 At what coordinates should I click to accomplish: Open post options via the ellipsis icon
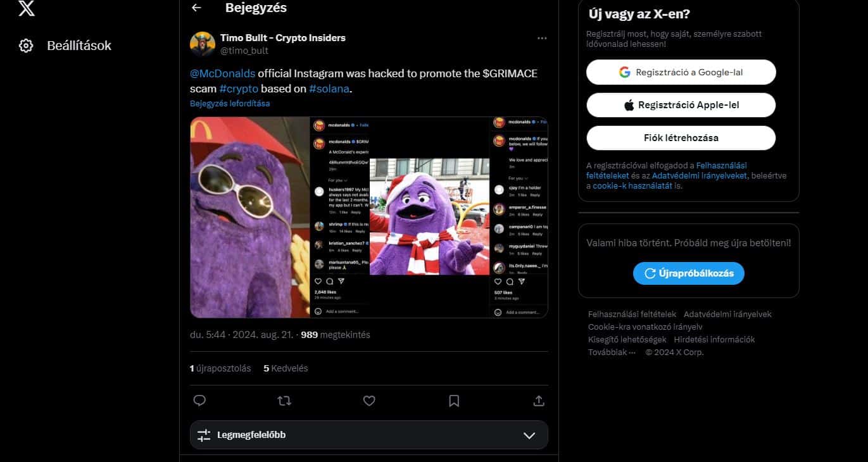click(542, 37)
